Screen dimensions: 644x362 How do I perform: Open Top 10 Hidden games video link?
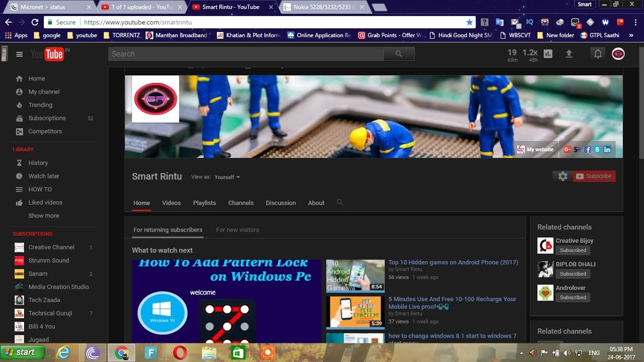tap(453, 262)
